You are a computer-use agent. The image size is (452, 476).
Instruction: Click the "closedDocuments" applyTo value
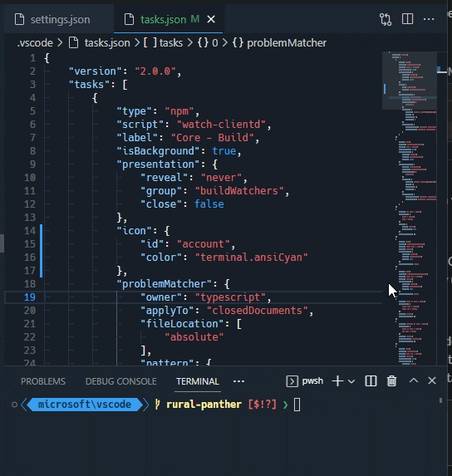[258, 311]
